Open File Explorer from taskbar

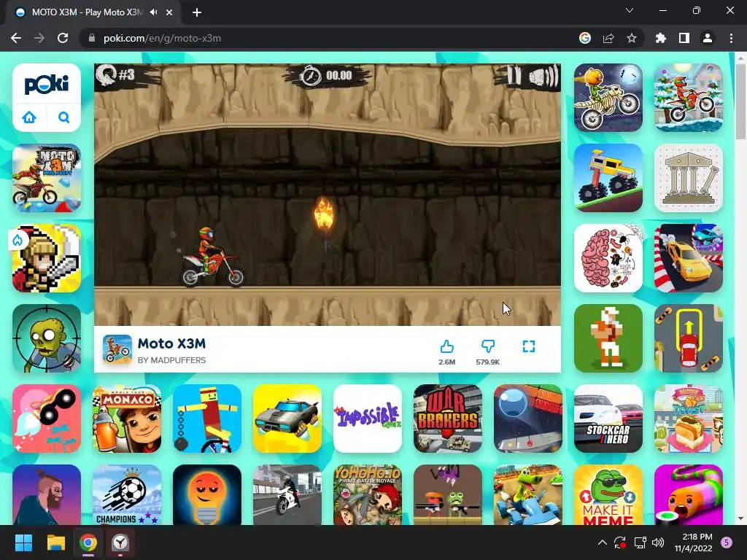[55, 542]
